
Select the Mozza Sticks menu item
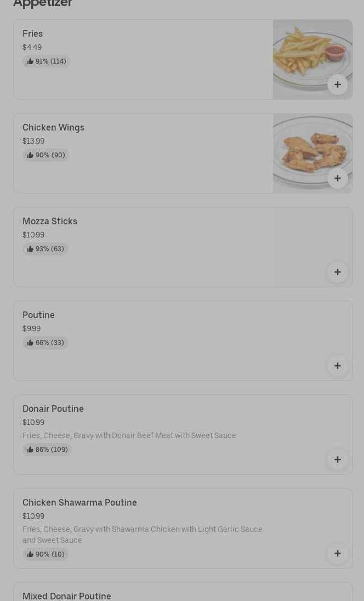(x=50, y=222)
